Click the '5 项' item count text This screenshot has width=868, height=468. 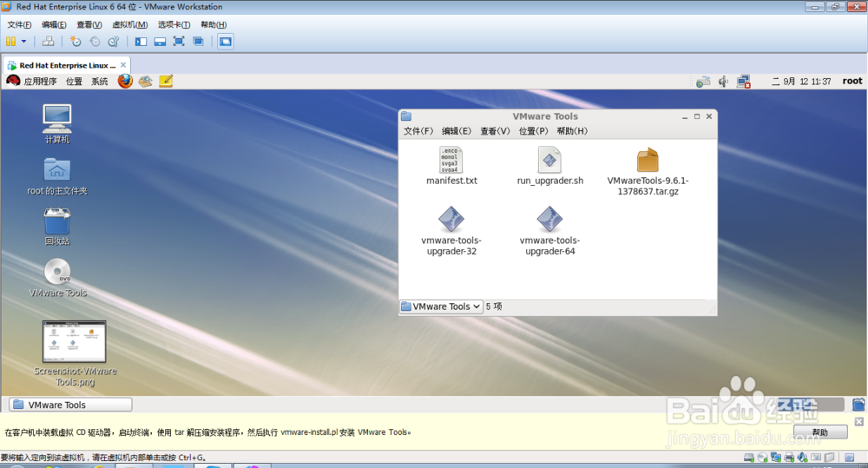tap(494, 307)
